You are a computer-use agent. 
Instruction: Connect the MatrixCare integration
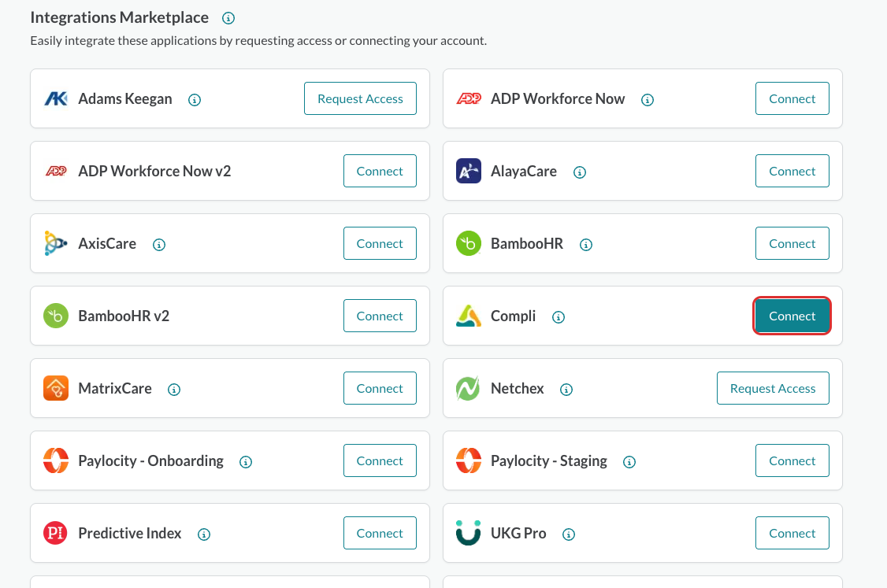tap(380, 388)
